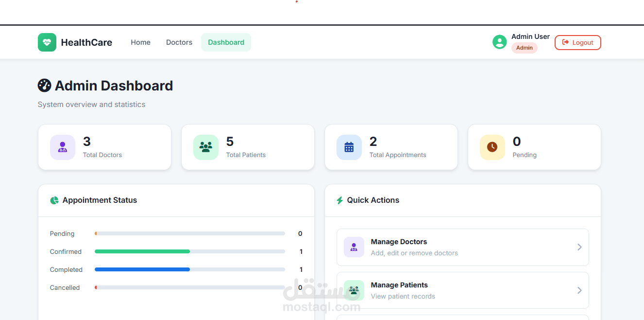The image size is (644, 320).
Task: Click the Total Patients group icon
Action: click(x=206, y=147)
